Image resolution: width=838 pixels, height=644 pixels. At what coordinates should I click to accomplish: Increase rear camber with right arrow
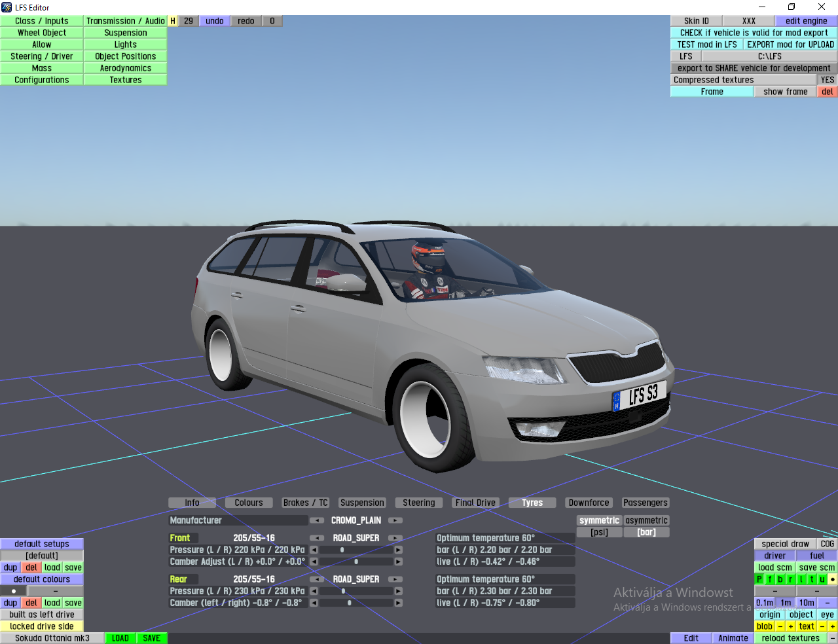(398, 603)
